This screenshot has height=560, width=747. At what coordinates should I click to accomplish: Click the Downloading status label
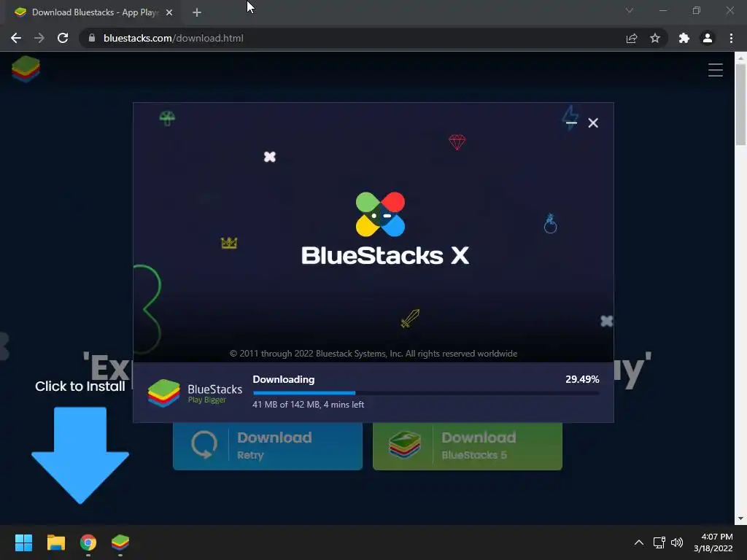click(x=284, y=379)
